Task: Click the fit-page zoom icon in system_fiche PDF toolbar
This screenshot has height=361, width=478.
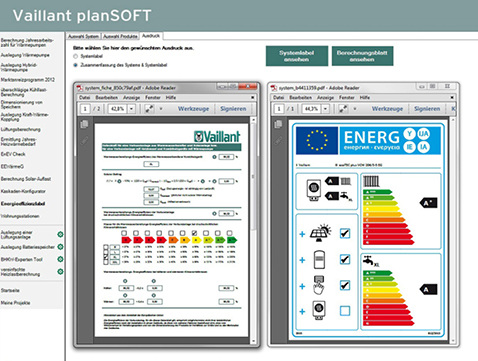Action: click(149, 109)
